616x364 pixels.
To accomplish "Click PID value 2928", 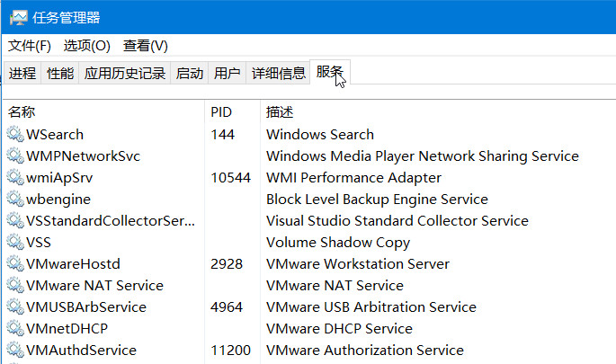I will tap(227, 264).
